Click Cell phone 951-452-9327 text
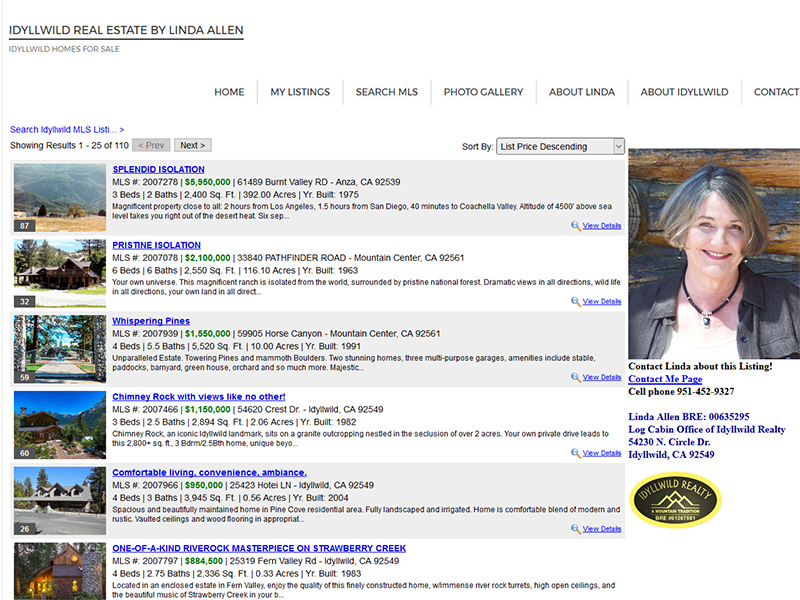 [681, 392]
